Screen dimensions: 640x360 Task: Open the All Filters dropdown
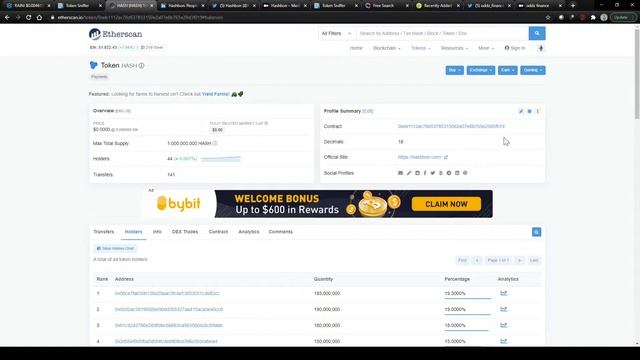336,33
